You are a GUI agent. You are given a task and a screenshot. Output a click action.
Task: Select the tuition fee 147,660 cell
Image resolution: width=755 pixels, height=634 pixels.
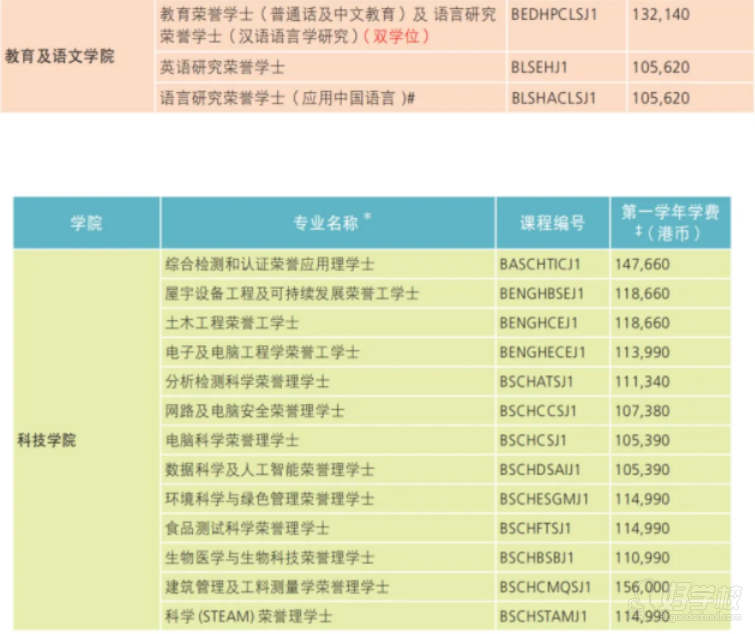[x=645, y=265]
